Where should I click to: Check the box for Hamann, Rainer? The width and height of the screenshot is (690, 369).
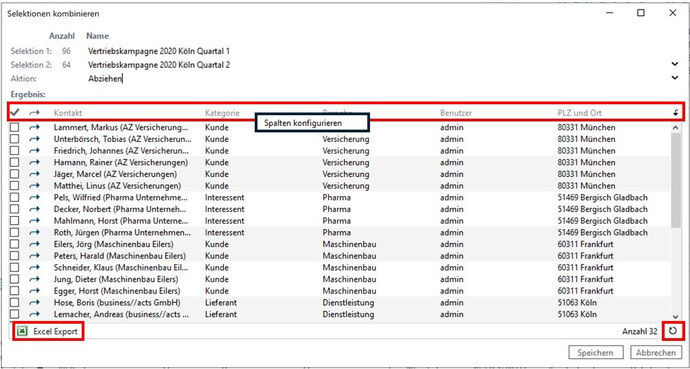15,163
